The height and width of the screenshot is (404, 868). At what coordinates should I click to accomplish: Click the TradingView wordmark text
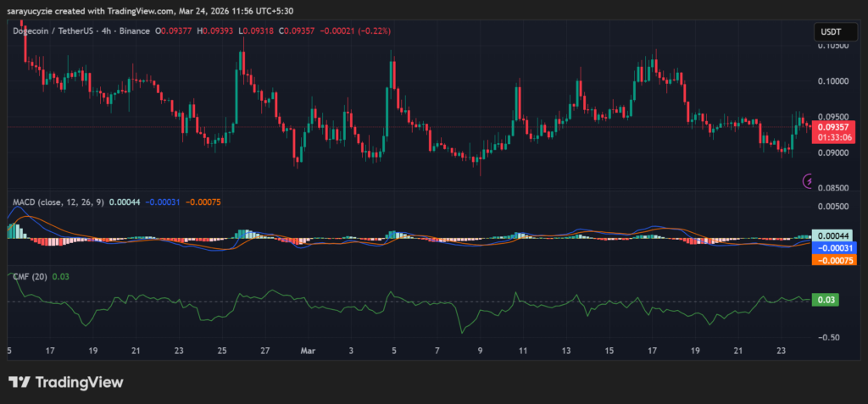79,382
